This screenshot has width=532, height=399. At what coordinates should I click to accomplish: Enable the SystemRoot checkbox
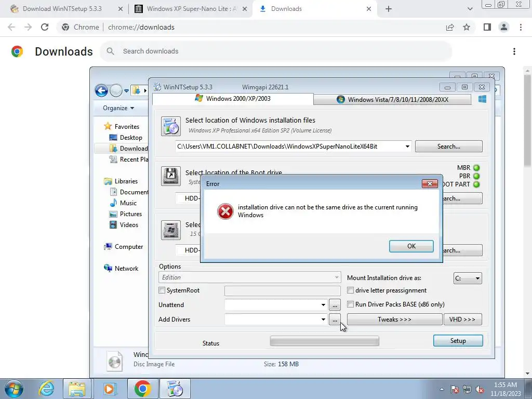(162, 290)
